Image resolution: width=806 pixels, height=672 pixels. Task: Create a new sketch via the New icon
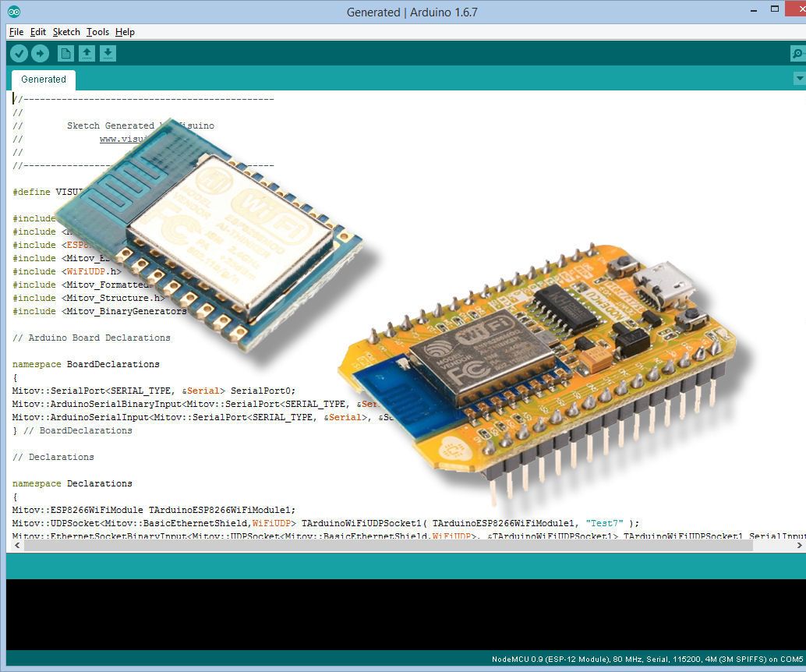(65, 53)
